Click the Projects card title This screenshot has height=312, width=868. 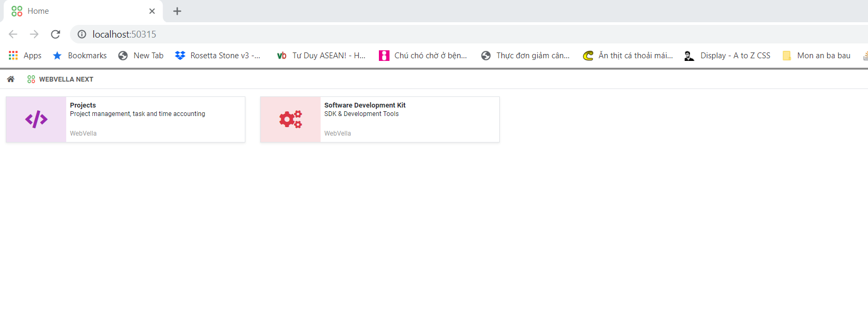[83, 105]
